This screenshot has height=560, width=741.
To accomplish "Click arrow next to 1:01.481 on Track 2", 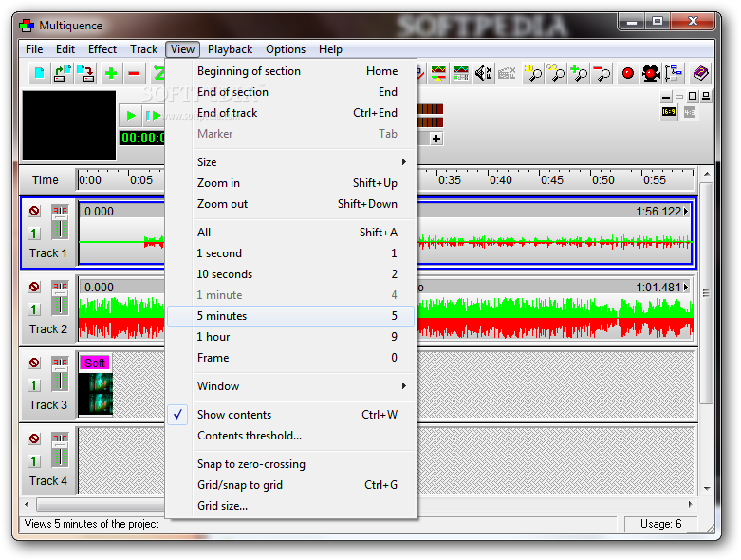I will (x=686, y=288).
